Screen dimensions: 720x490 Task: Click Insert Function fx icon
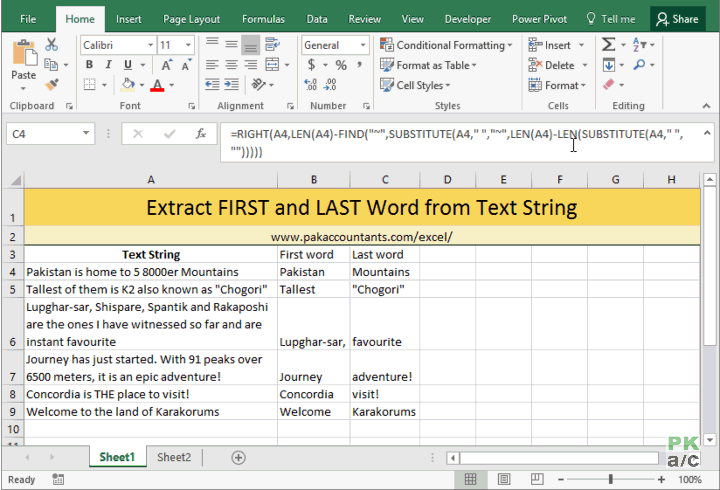click(x=200, y=134)
